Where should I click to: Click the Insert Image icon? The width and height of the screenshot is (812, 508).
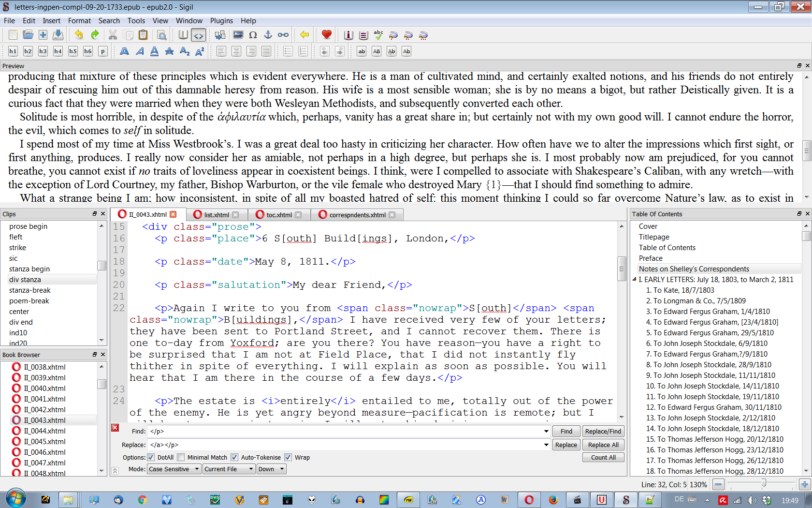click(238, 35)
